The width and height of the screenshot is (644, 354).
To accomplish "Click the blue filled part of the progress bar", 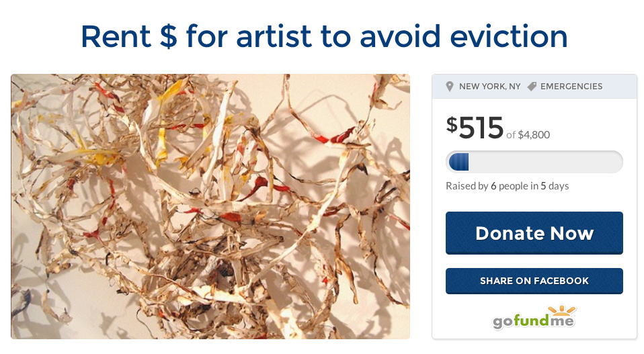I will tap(458, 162).
